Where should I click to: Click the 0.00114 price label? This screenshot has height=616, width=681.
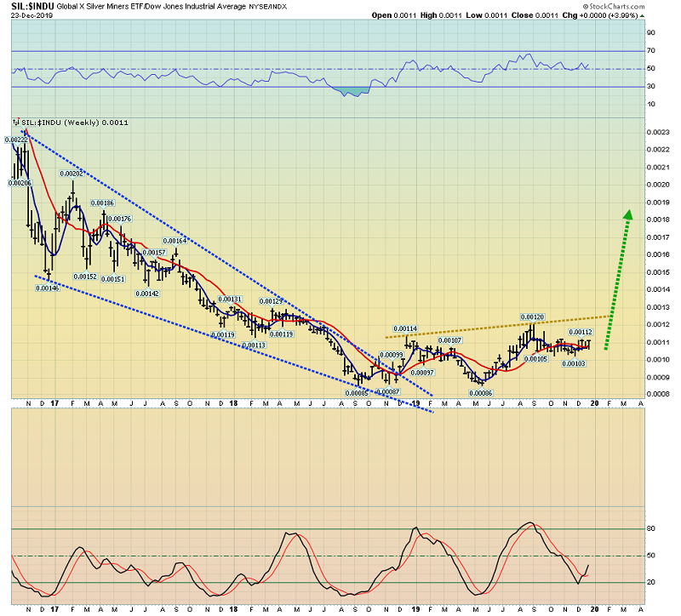pyautogui.click(x=405, y=328)
